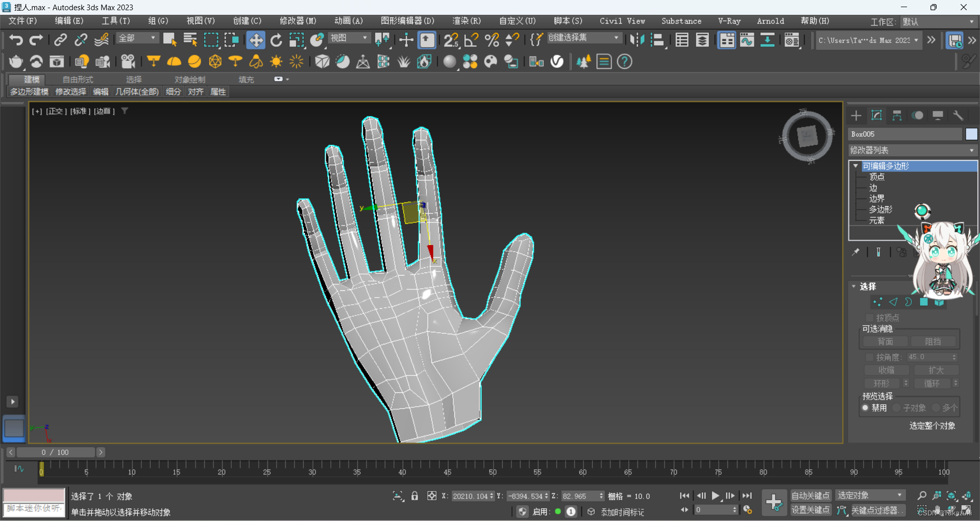Click the Box005 object name field

coord(905,134)
